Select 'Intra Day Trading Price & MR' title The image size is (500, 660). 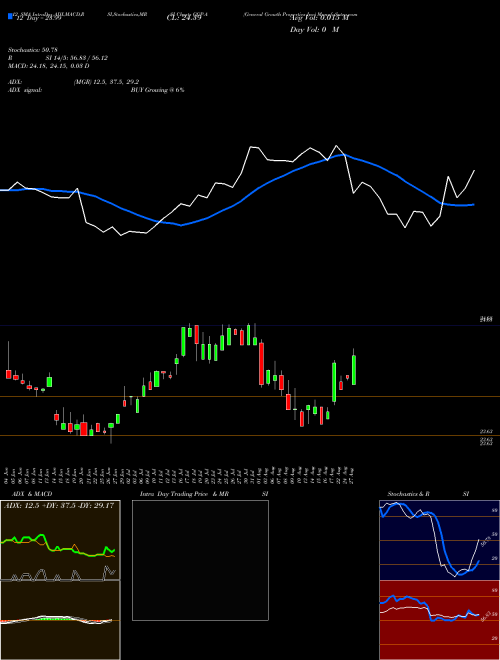(x=185, y=494)
